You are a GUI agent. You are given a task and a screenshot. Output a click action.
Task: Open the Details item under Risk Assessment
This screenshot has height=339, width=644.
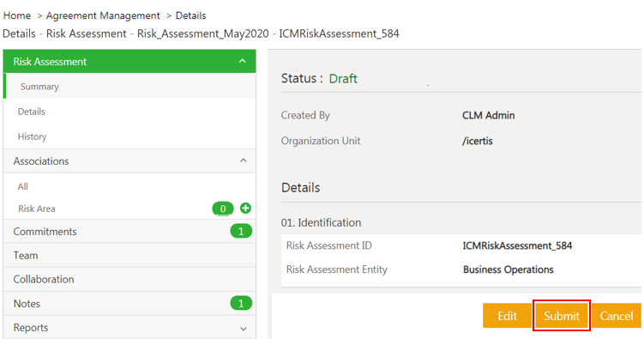pyautogui.click(x=31, y=112)
